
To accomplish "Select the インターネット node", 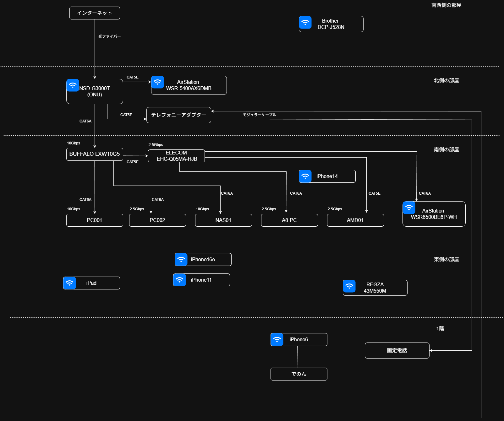I will pyautogui.click(x=95, y=13).
